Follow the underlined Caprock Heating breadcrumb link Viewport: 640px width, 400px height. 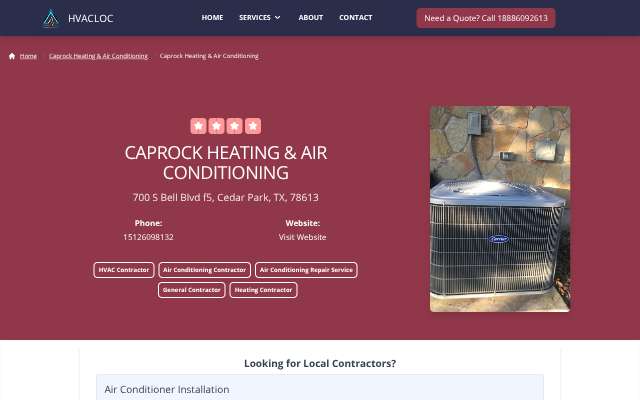[x=98, y=56]
